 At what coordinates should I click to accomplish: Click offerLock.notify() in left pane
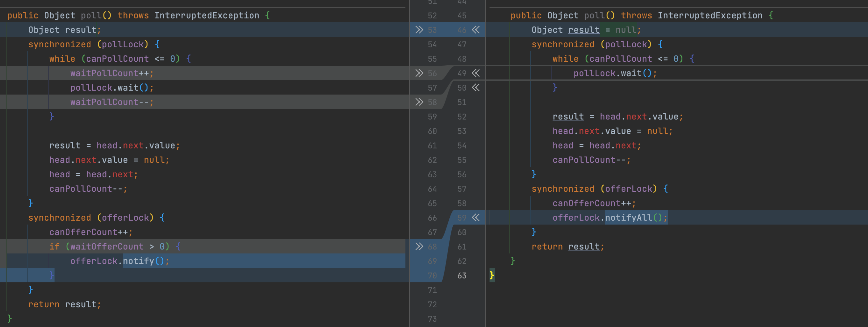(x=120, y=261)
